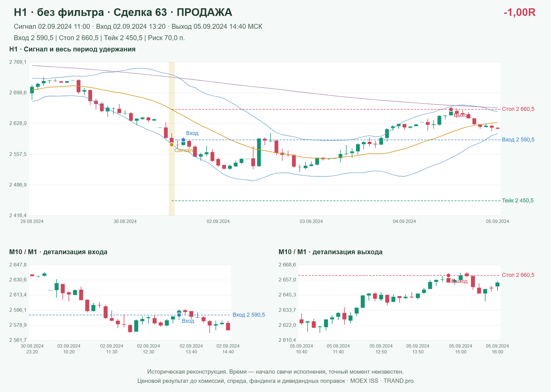Click the 2 628,0 price axis label
551x392 pixels.
click(x=18, y=123)
